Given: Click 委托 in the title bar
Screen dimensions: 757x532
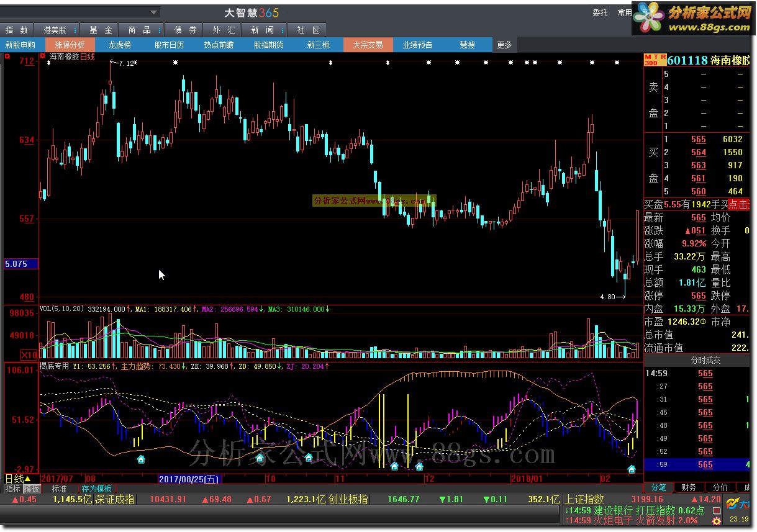Looking at the screenshot, I should 600,12.
